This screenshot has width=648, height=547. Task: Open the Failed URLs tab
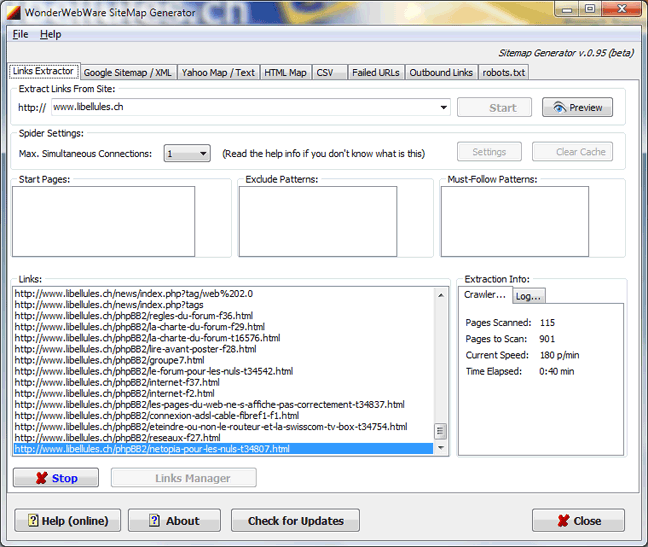(376, 72)
